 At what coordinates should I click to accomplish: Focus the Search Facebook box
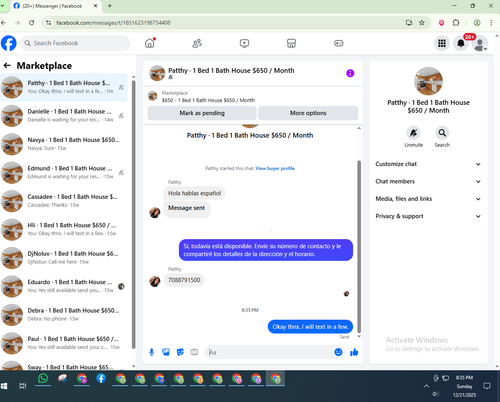pos(75,43)
